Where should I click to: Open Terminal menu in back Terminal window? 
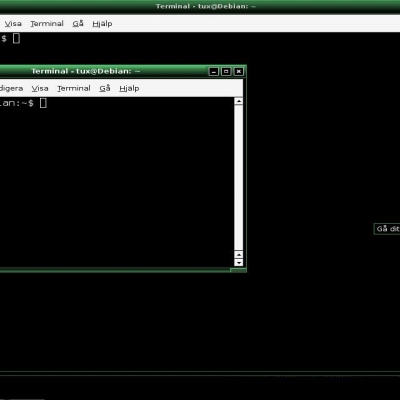click(47, 24)
